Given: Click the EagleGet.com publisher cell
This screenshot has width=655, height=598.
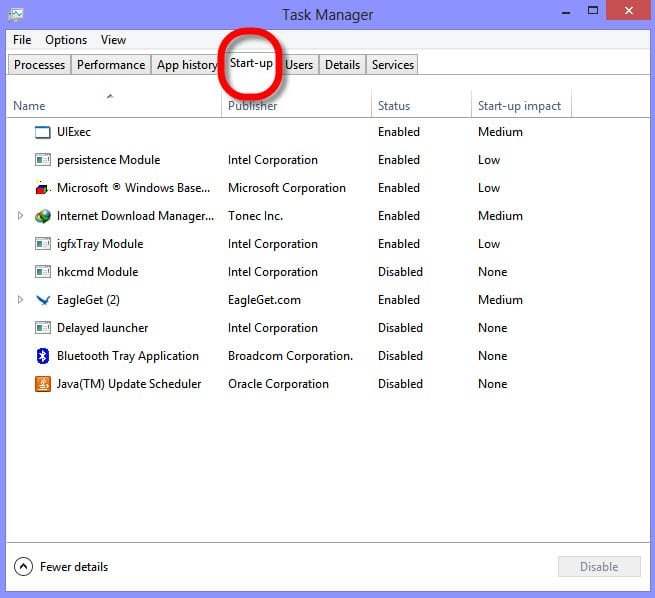Looking at the screenshot, I should 264,300.
